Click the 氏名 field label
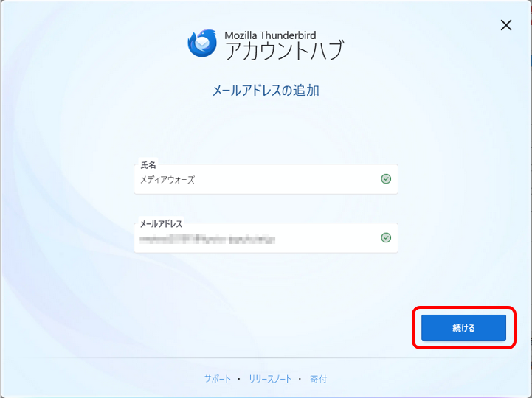This screenshot has height=398, width=532. point(148,165)
